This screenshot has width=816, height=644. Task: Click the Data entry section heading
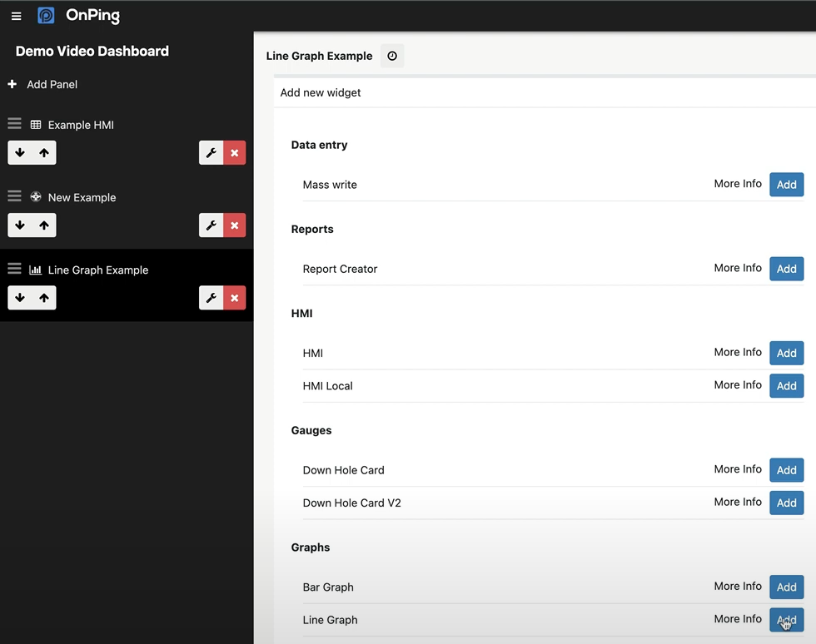(319, 145)
